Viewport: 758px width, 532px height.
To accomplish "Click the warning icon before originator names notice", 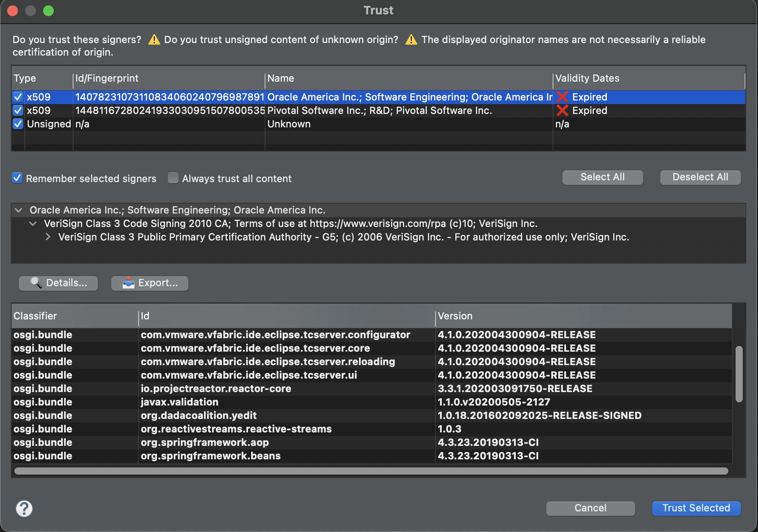I will click(x=411, y=39).
